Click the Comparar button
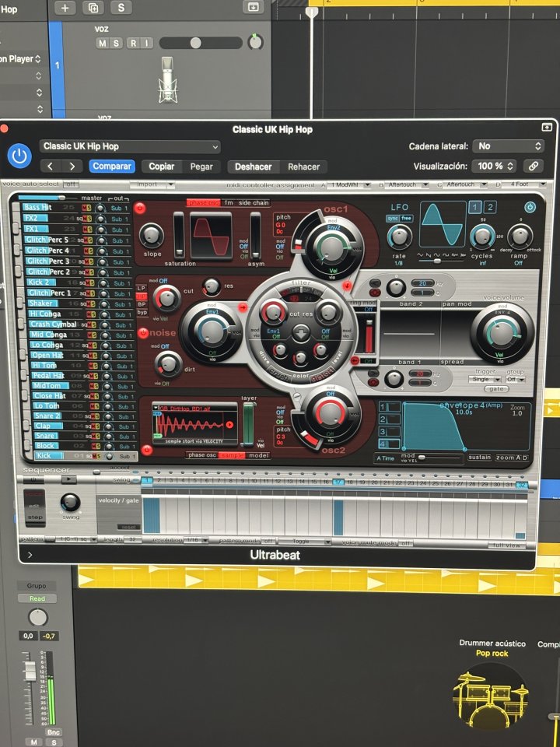Viewport: 560px width, 747px height. (x=112, y=167)
